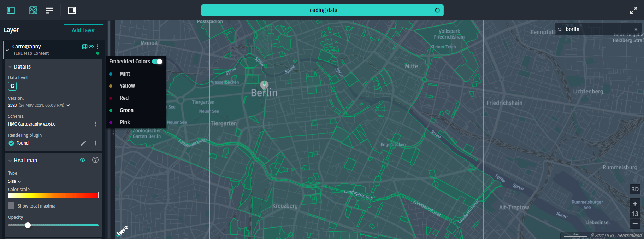Open Rendering plugin three-dot menu
This screenshot has width=644, height=239.
pos(96,143)
